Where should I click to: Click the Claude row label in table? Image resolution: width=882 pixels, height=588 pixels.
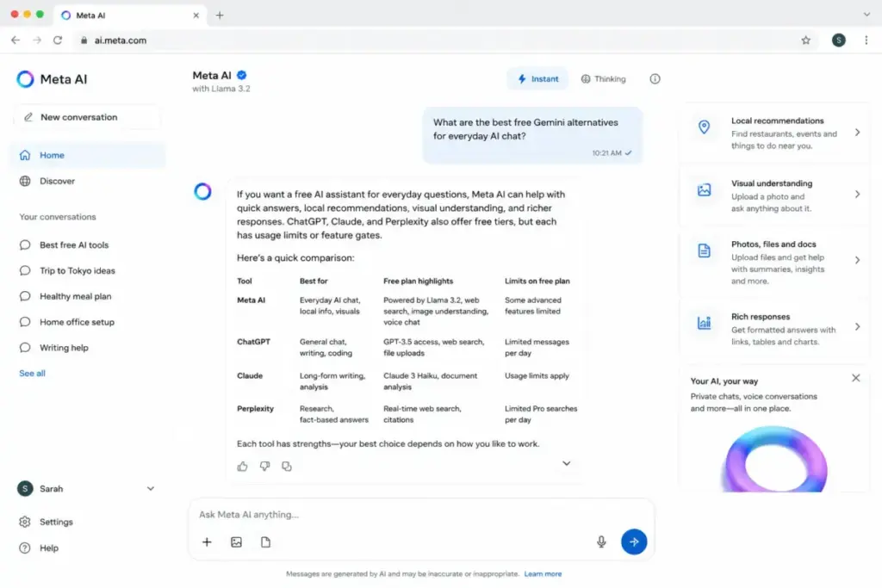[250, 375]
